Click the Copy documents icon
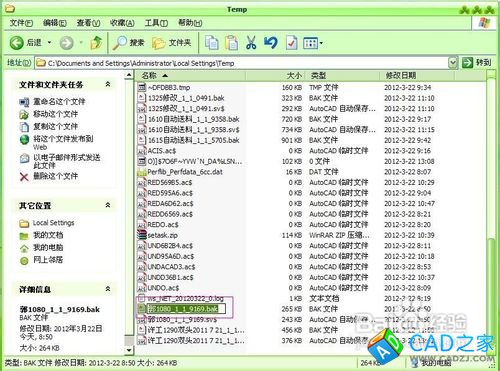 point(211,43)
